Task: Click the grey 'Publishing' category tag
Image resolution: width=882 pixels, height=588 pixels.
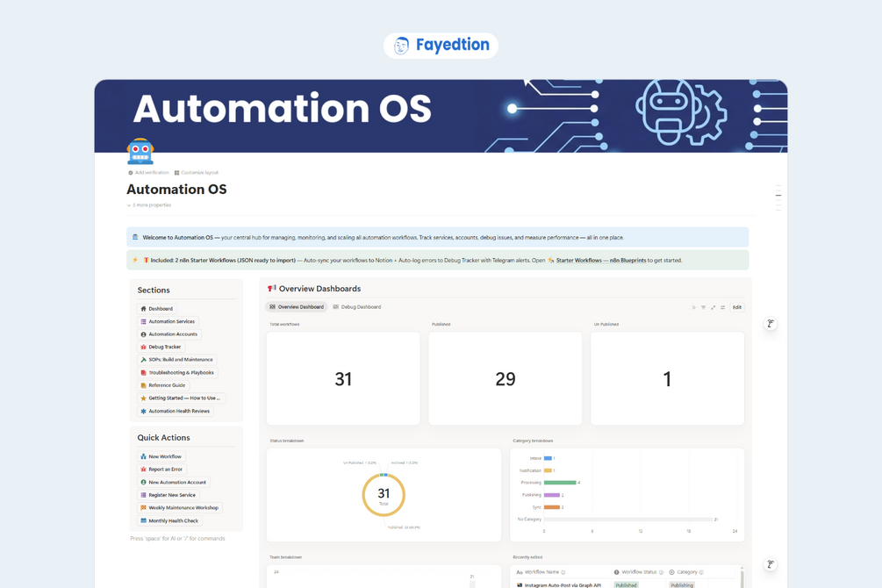Action: (682, 585)
